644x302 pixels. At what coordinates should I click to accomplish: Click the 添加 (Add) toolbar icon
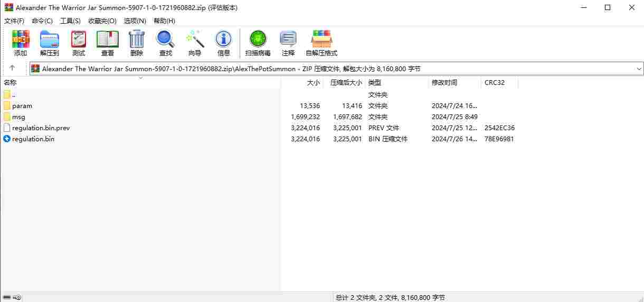(21, 39)
